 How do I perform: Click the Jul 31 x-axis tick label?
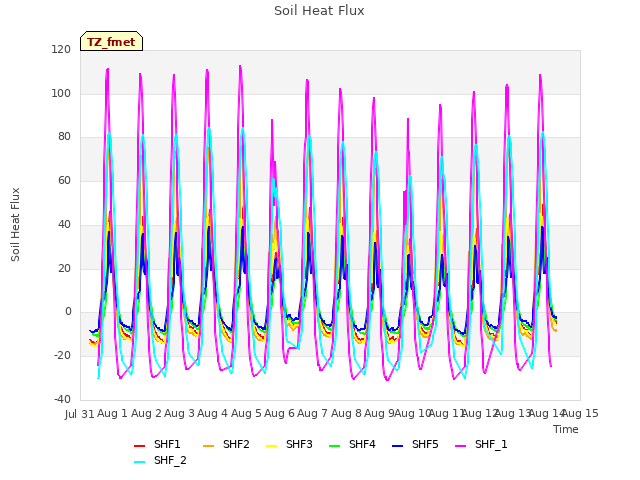[80, 414]
